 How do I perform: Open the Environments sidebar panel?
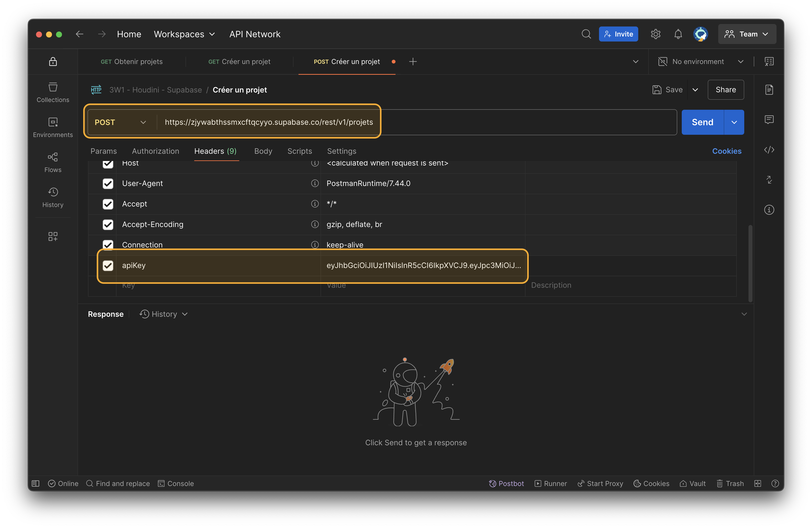pyautogui.click(x=53, y=127)
